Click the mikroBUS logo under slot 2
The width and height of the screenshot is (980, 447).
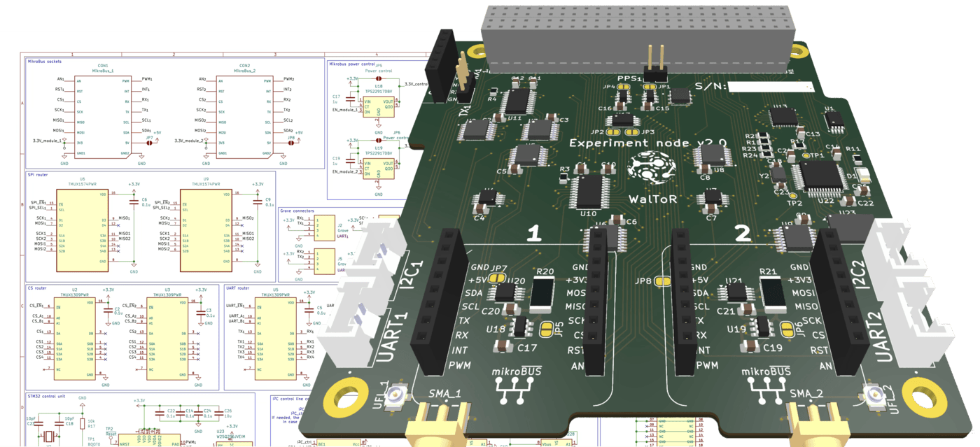click(x=765, y=385)
